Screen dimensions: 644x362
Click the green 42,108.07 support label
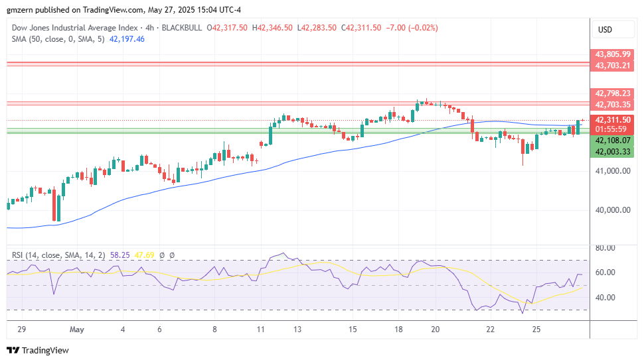click(612, 141)
